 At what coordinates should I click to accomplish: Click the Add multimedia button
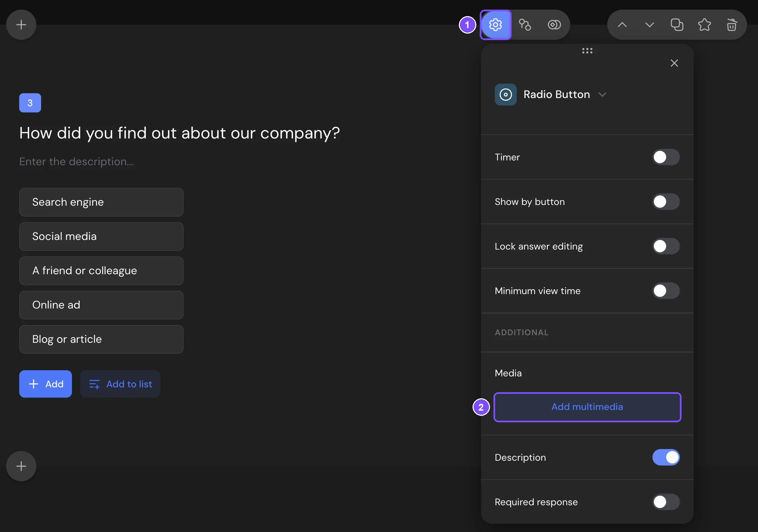pos(587,407)
